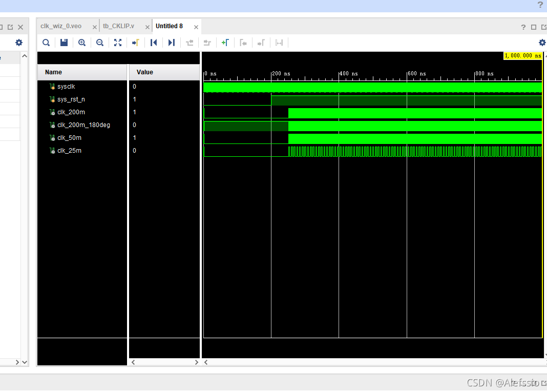Zoom in on the waveform
The image size is (547, 392).
(82, 43)
